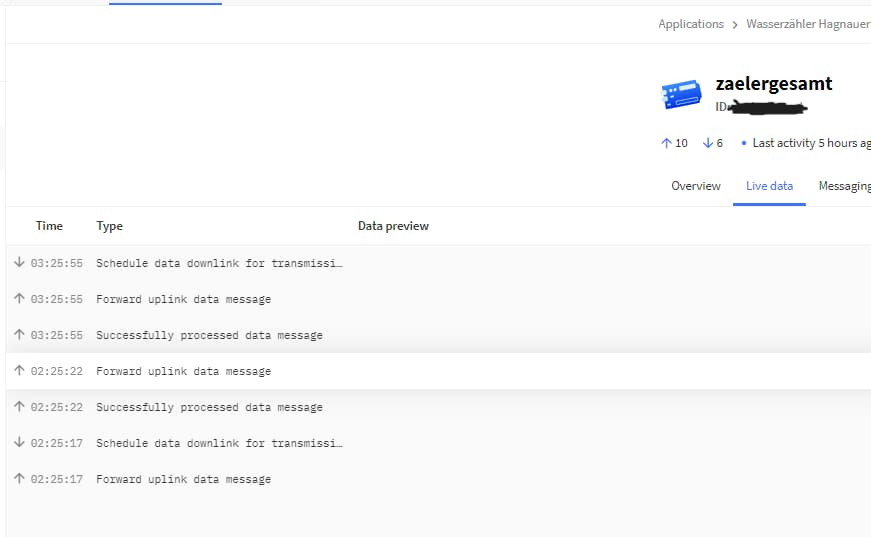Open the Messaging tab

pyautogui.click(x=844, y=186)
